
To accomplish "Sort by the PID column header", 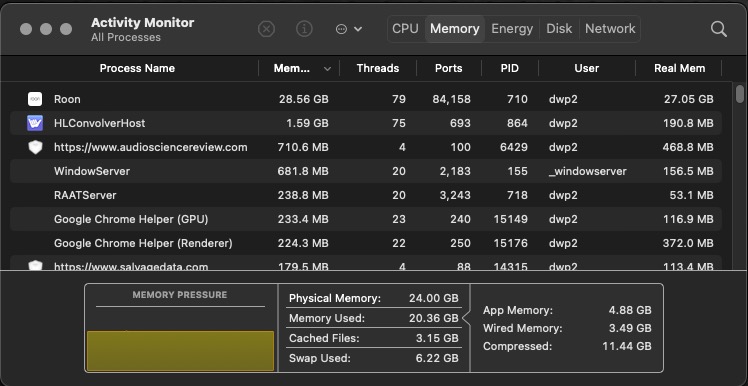I will pos(509,68).
